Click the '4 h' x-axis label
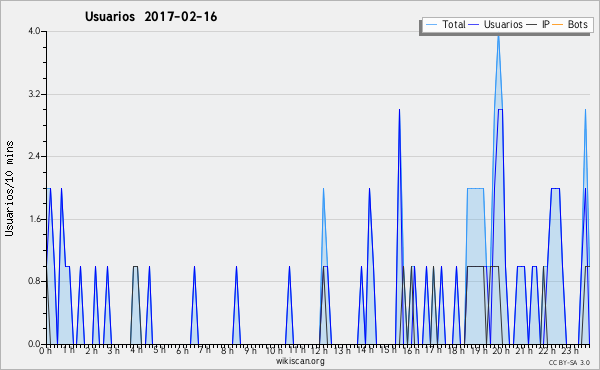600x370 pixels. (x=136, y=350)
